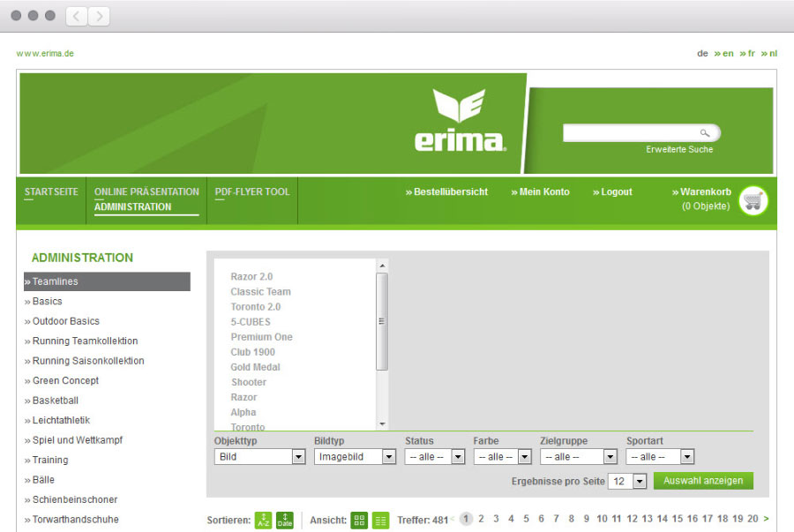Screen dimensions: 794x532
Task: Select Classic Team in list
Action: [x=261, y=291]
